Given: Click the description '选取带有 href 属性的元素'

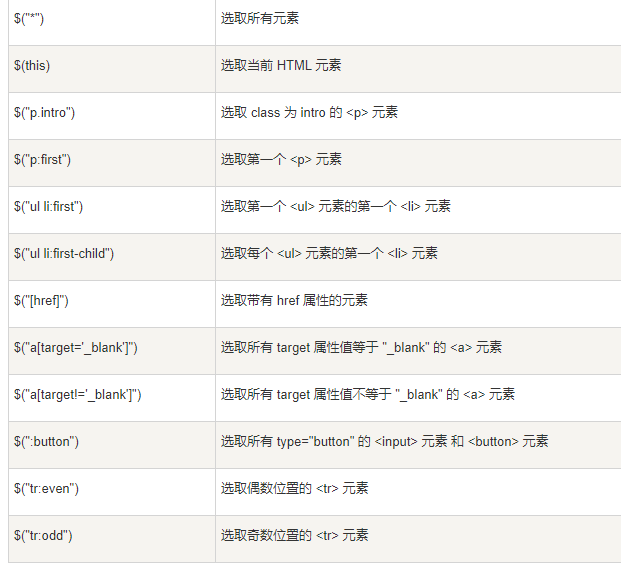Looking at the screenshot, I should (x=294, y=300).
